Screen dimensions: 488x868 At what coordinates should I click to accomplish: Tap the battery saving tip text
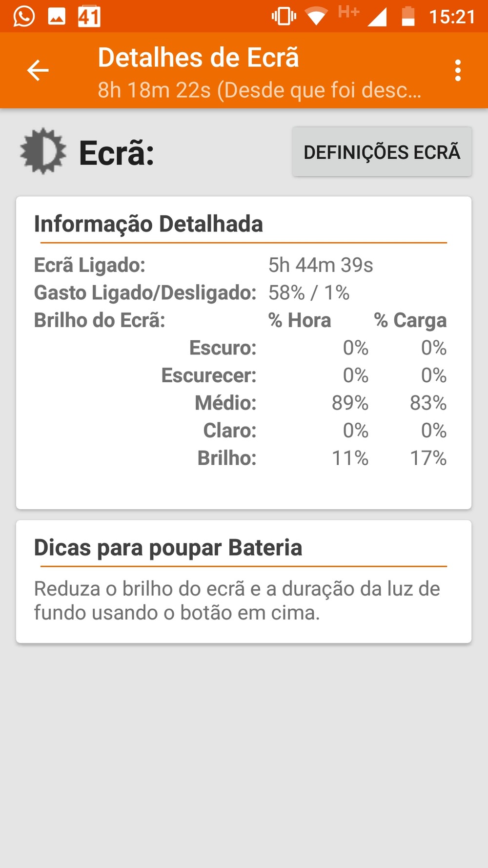[237, 600]
